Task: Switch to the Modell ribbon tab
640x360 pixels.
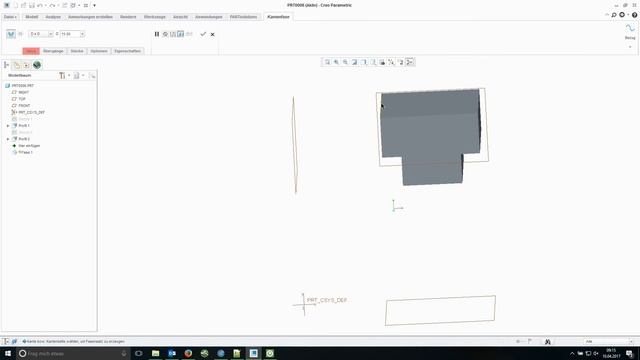Action: click(31, 17)
